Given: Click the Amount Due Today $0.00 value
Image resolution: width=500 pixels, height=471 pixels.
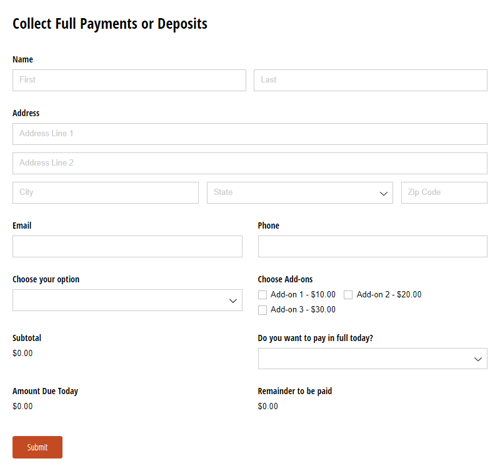Looking at the screenshot, I should [x=23, y=406].
